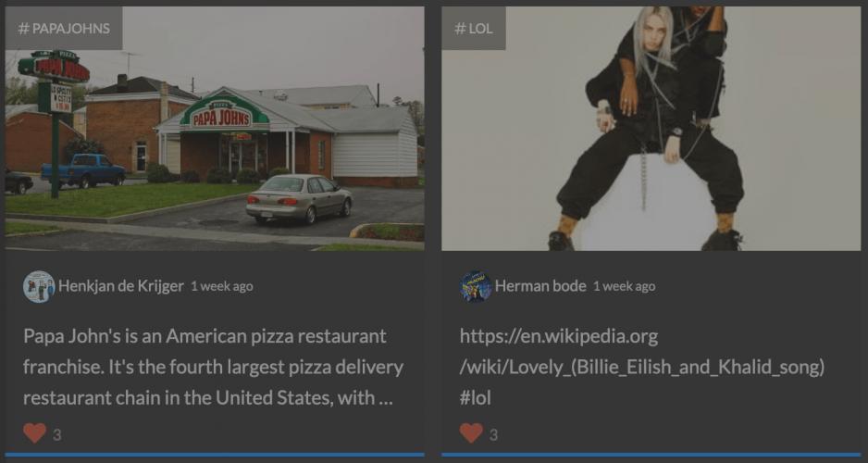Image resolution: width=868 pixels, height=463 pixels.
Task: Open Herman bode's profile avatar
Action: coord(476,286)
